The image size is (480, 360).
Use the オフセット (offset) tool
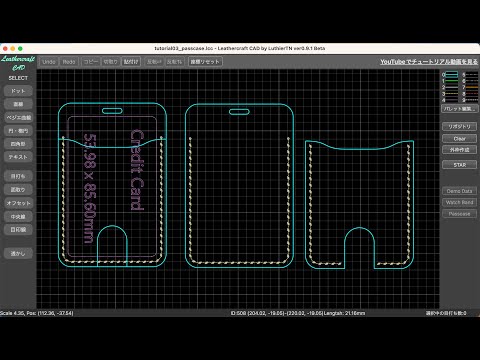pyautogui.click(x=18, y=203)
